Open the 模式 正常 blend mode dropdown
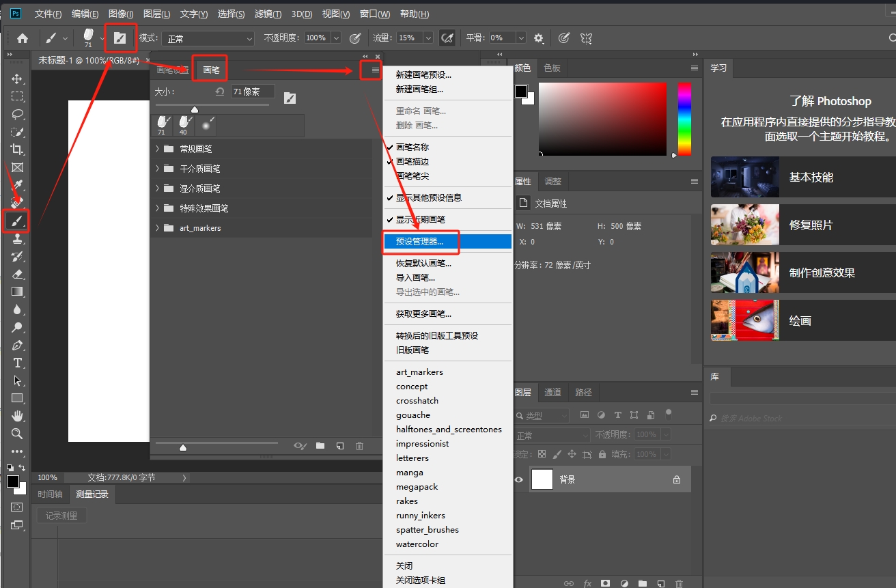This screenshot has height=588, width=896. (x=208, y=38)
